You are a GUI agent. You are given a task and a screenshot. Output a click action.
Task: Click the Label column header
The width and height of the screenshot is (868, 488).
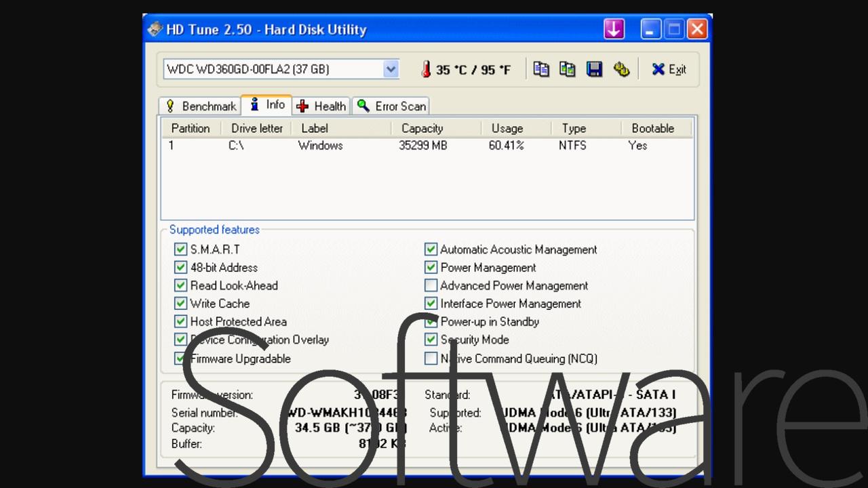point(341,128)
